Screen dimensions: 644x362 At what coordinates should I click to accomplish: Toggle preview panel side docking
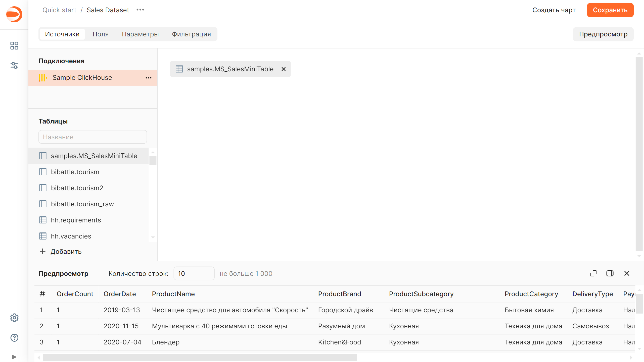[x=610, y=273]
